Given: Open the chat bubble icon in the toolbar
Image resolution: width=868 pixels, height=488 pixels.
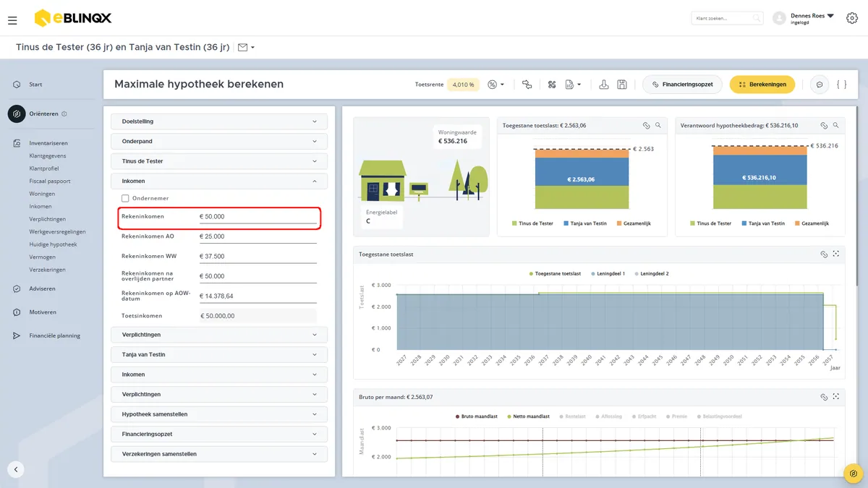Looking at the screenshot, I should coord(820,85).
